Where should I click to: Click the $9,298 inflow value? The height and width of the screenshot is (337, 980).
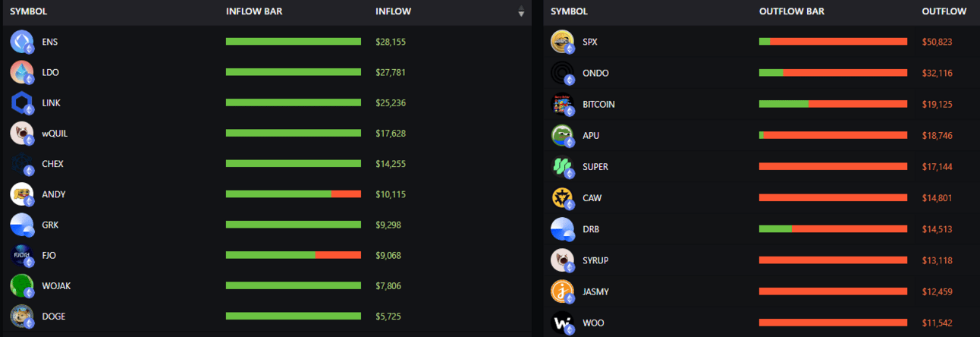(388, 225)
